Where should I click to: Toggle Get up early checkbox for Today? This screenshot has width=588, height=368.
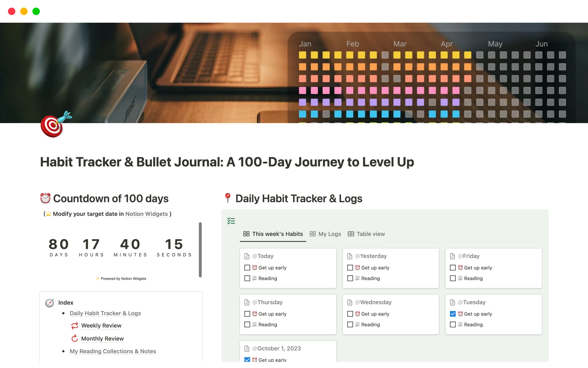(247, 267)
